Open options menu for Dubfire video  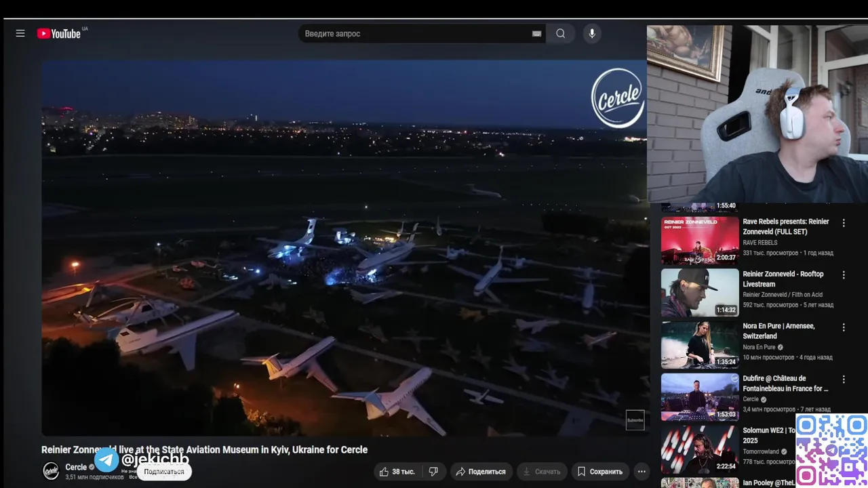tap(844, 380)
